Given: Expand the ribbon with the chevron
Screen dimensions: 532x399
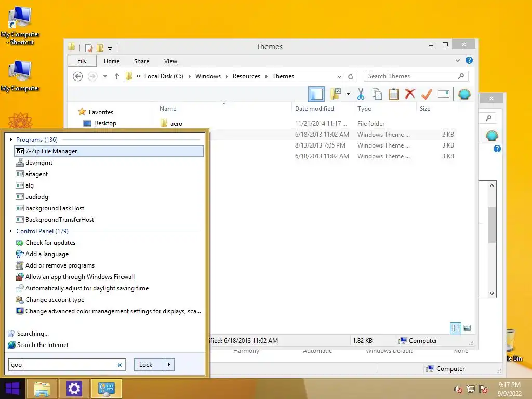Looking at the screenshot, I should [x=457, y=60].
